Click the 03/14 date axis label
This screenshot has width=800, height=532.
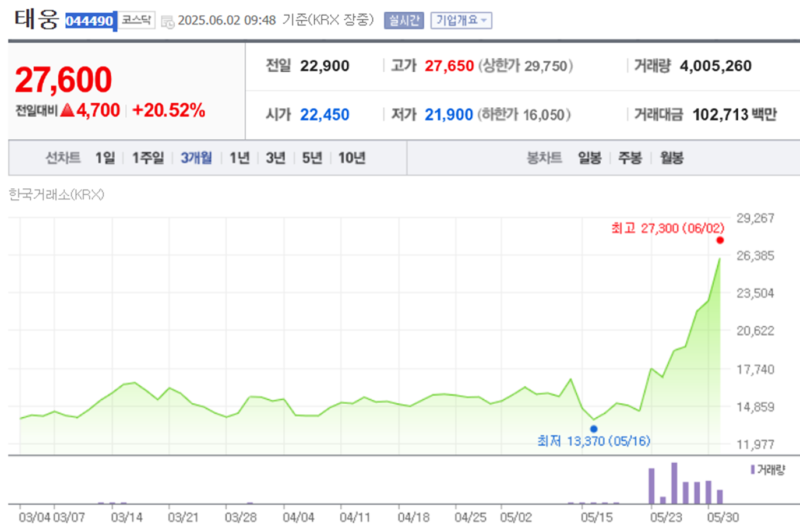click(126, 517)
